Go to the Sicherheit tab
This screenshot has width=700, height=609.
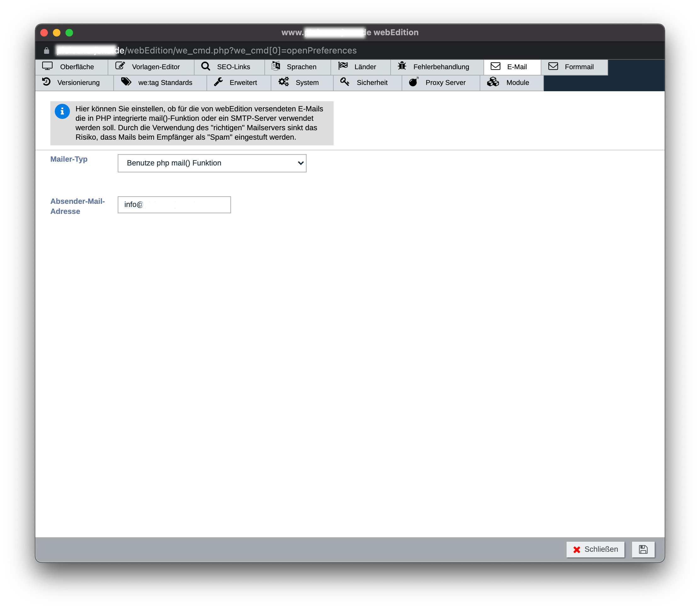[368, 83]
